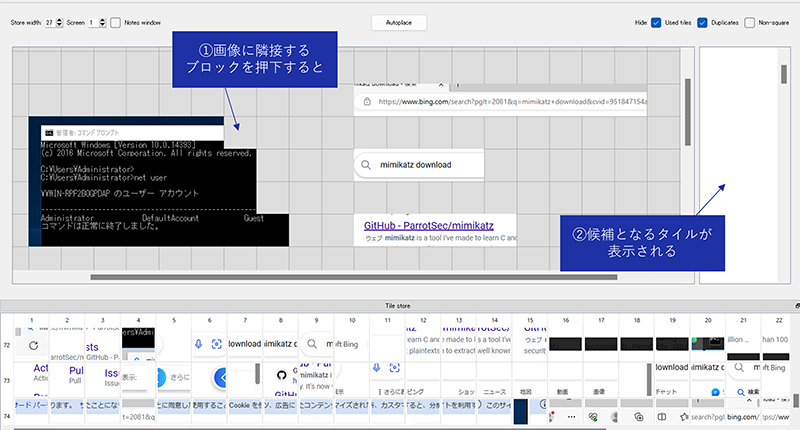Uncheck Hide Used tiles checkbox
800x430 pixels.
(656, 22)
